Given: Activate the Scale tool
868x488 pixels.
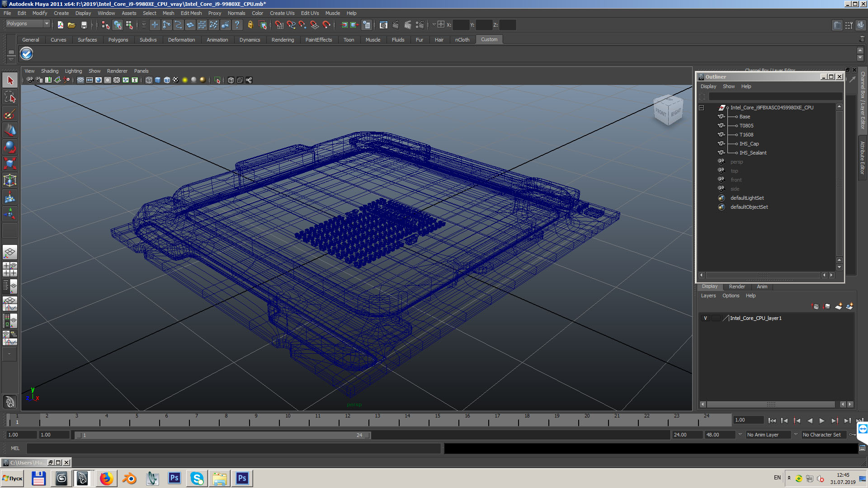Looking at the screenshot, I should pyautogui.click(x=10, y=163).
